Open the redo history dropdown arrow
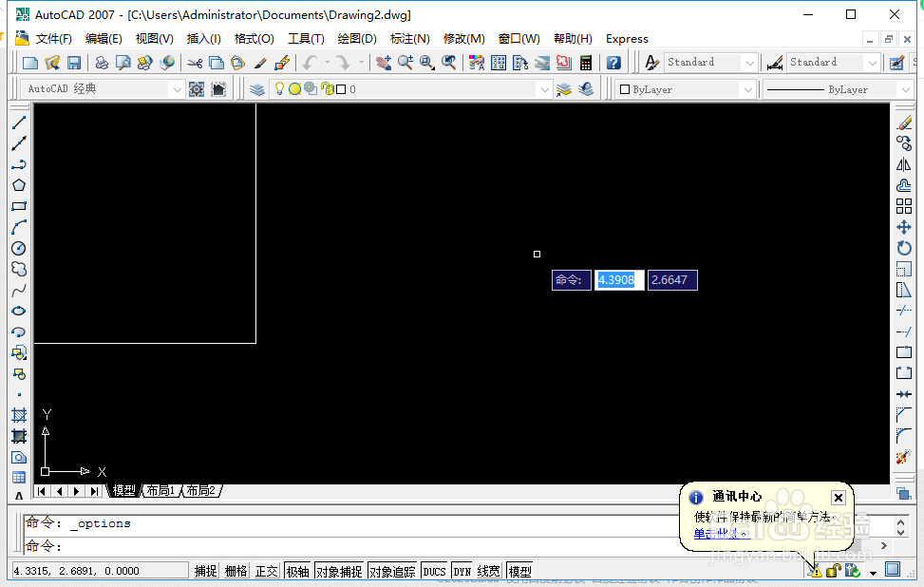Viewport: 924px width, 587px height. click(361, 62)
